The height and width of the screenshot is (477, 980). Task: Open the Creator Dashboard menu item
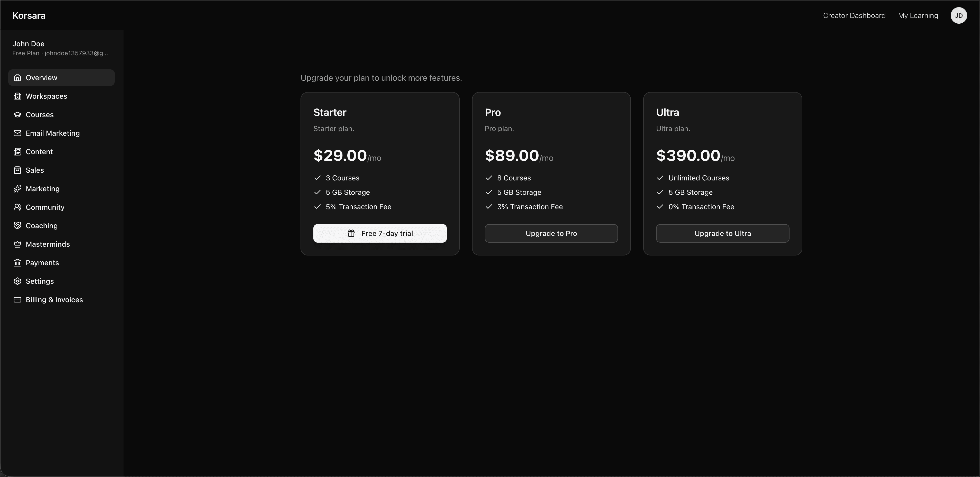point(854,15)
